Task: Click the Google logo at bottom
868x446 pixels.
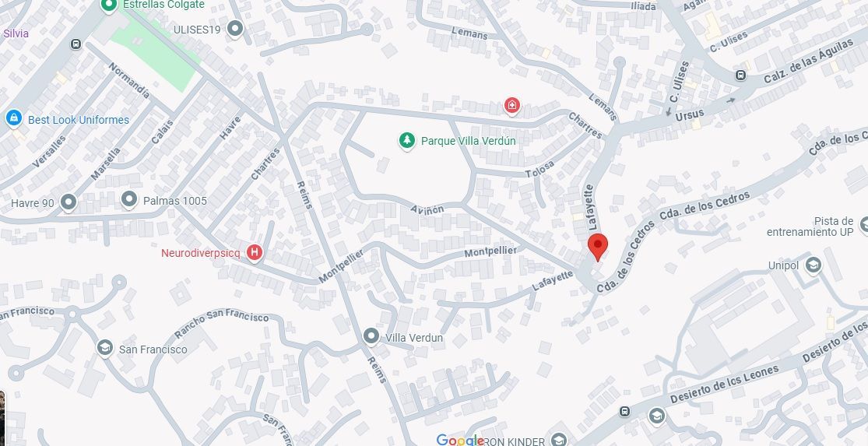Action: (460, 441)
